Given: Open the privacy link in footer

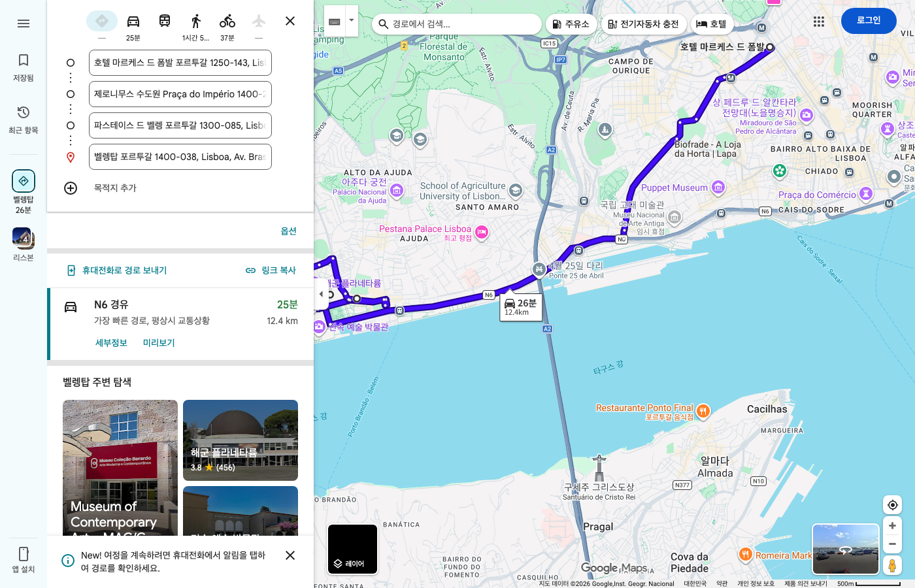Looking at the screenshot, I should [756, 583].
